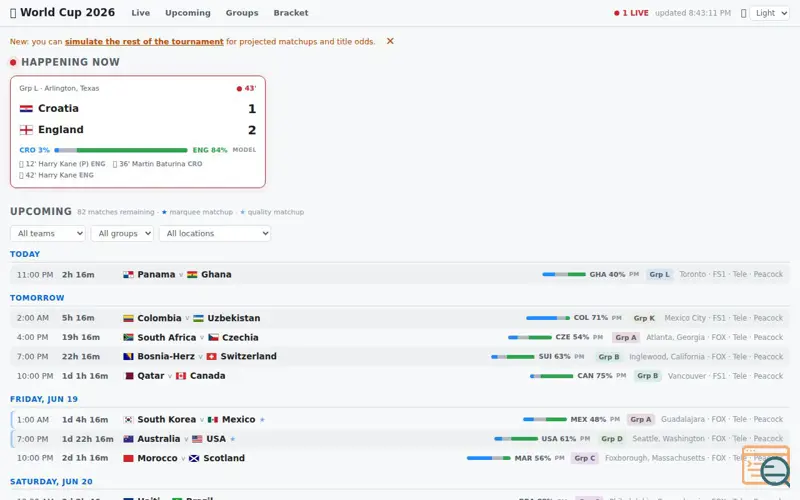
Task: Click the quality star next to USA
Action: (x=233, y=439)
